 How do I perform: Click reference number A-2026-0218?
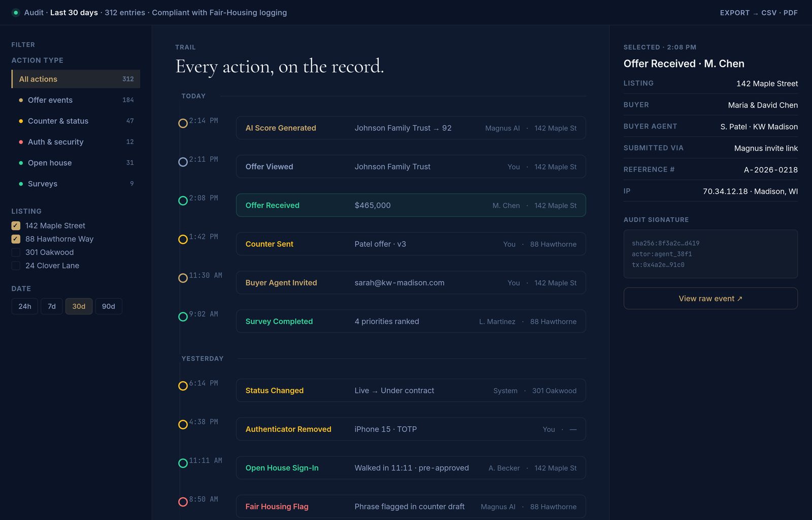click(771, 170)
